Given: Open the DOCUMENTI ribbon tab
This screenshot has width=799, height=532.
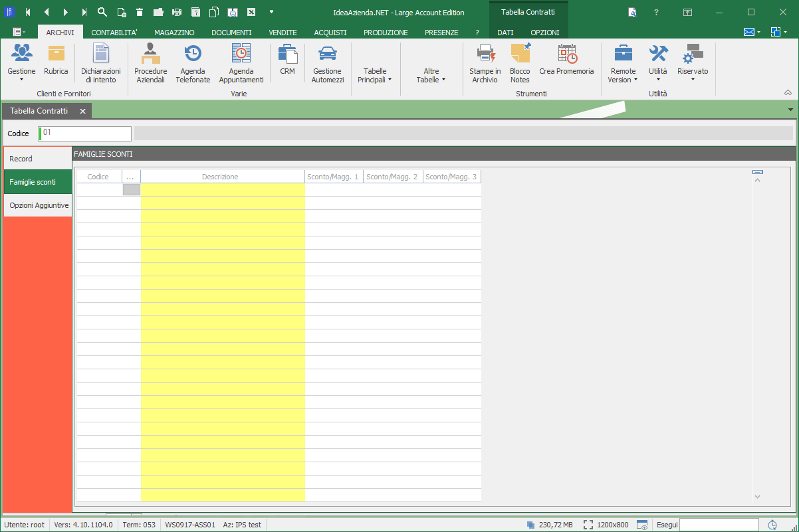Looking at the screenshot, I should click(x=231, y=33).
